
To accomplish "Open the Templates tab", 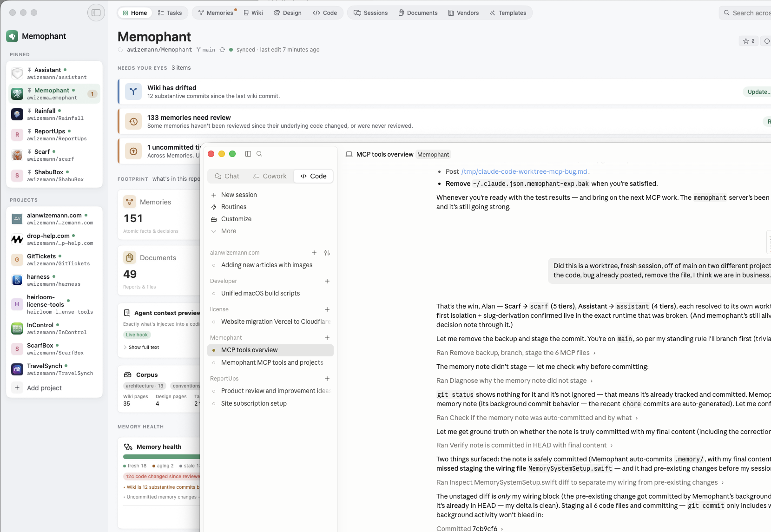I will pos(508,13).
